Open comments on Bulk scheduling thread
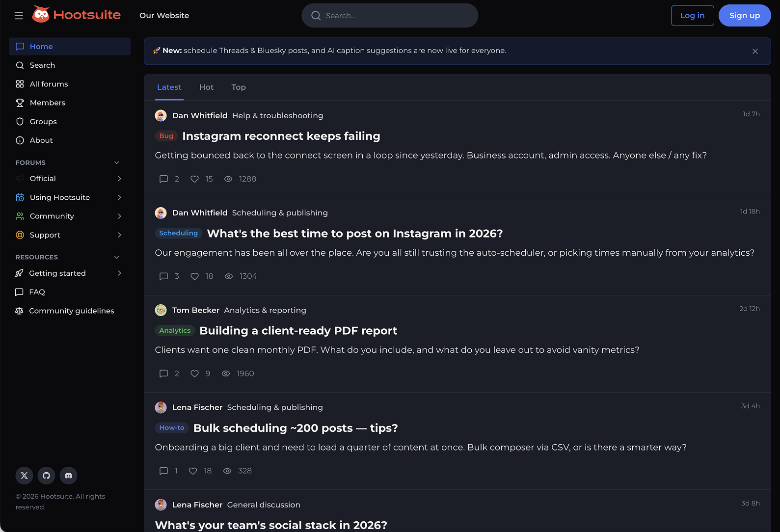Screen dimensions: 780x532 [x=164, y=471]
